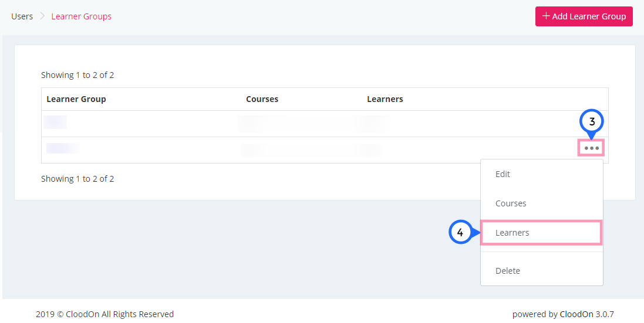Choose Courses from the actions menu

542,203
